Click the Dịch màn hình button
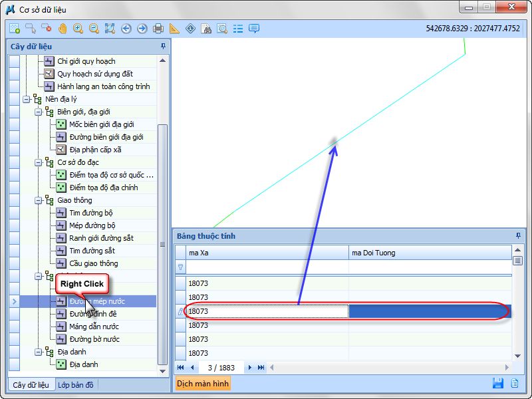Screen dimensions: 532x399 tap(203, 384)
